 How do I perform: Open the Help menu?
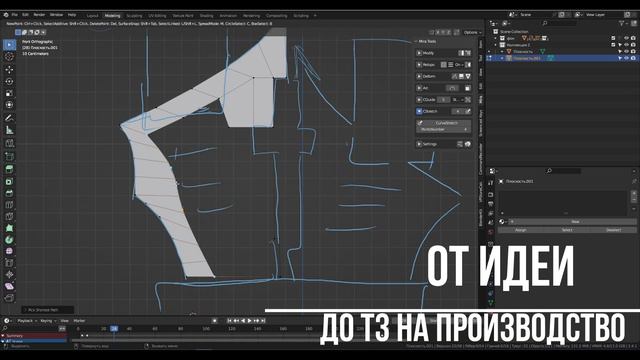[x=72, y=15]
